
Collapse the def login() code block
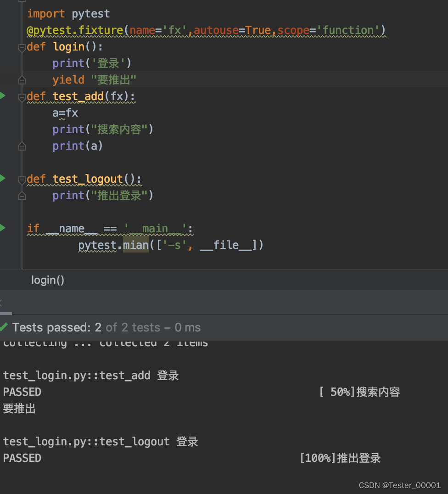click(x=22, y=48)
